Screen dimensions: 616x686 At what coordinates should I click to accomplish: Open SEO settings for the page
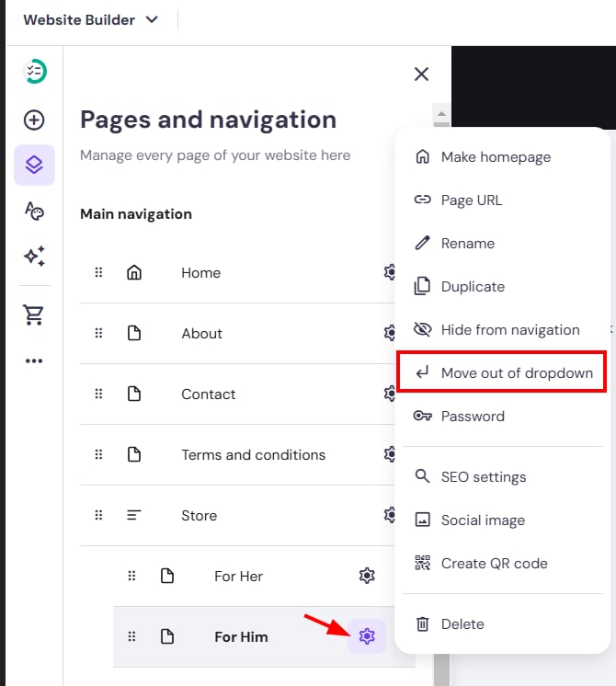coord(483,477)
